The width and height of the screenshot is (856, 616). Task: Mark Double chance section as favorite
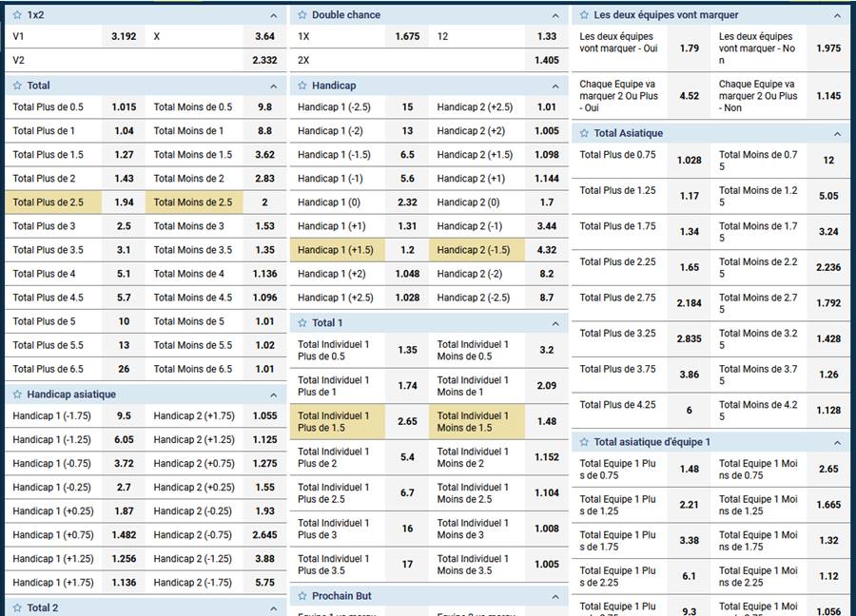[x=302, y=15]
